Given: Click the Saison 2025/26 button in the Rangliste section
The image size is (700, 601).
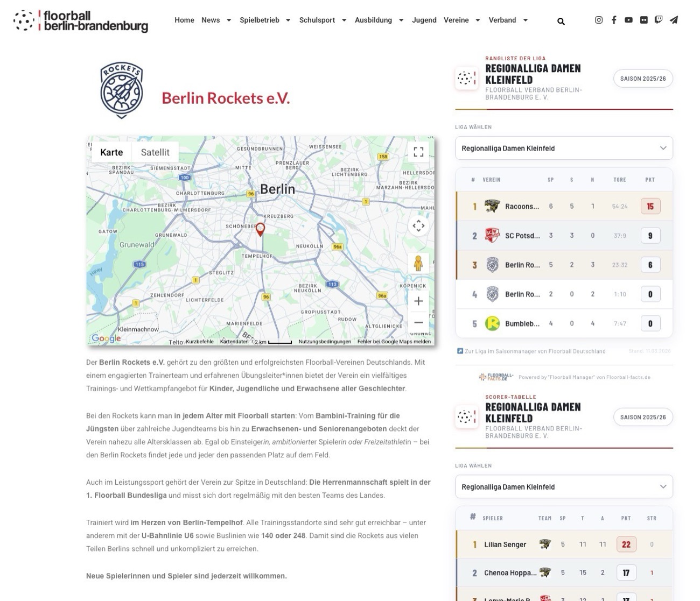Looking at the screenshot, I should click(643, 79).
